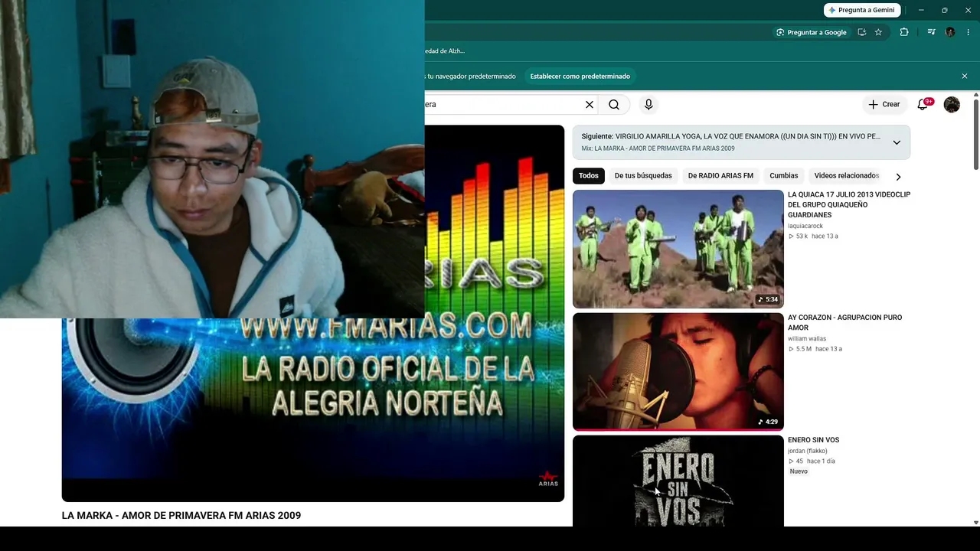
Task: Dismiss the default browser infobar
Action: (965, 77)
